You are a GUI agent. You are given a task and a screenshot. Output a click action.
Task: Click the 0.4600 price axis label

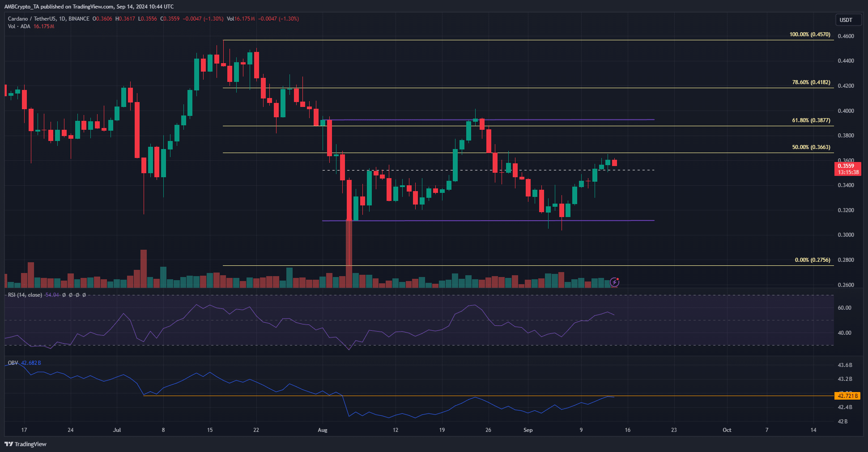[846, 36]
